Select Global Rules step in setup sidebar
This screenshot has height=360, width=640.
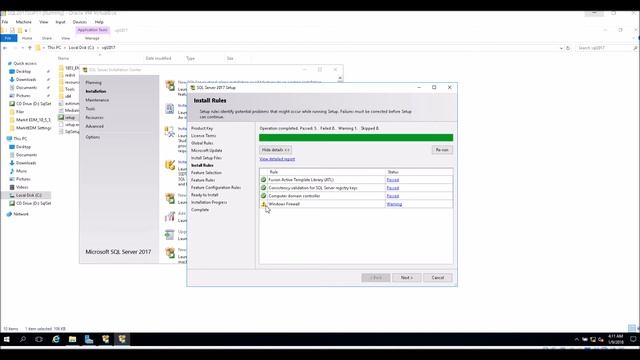202,143
